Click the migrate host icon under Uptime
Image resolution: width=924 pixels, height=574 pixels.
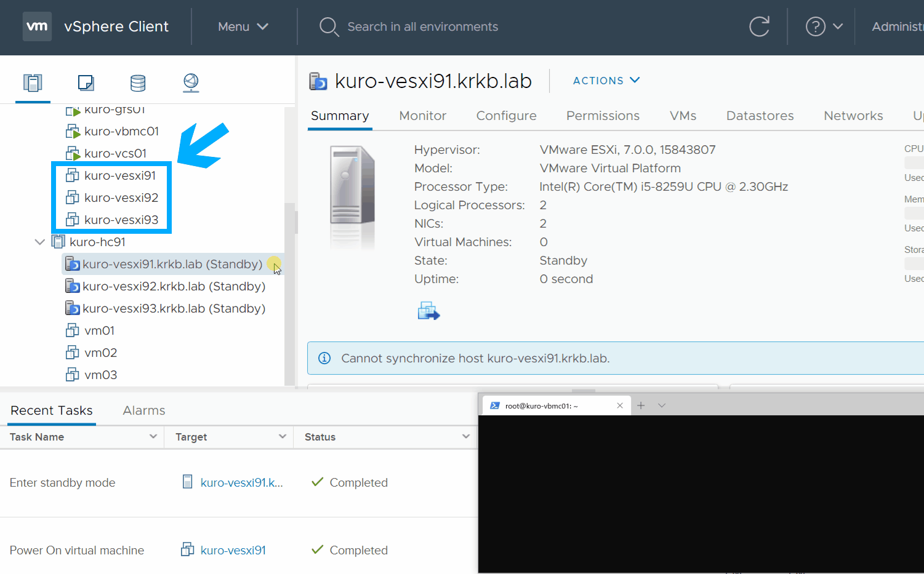(x=428, y=311)
